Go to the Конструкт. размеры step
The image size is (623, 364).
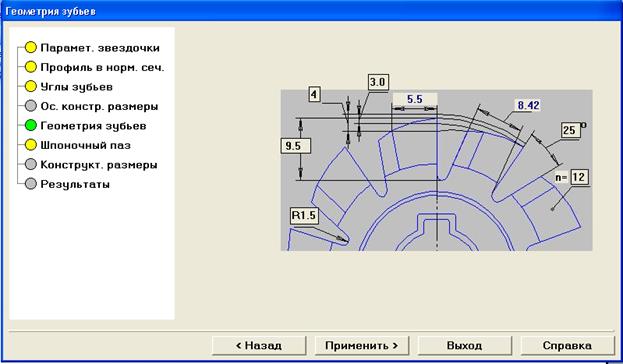coord(99,165)
